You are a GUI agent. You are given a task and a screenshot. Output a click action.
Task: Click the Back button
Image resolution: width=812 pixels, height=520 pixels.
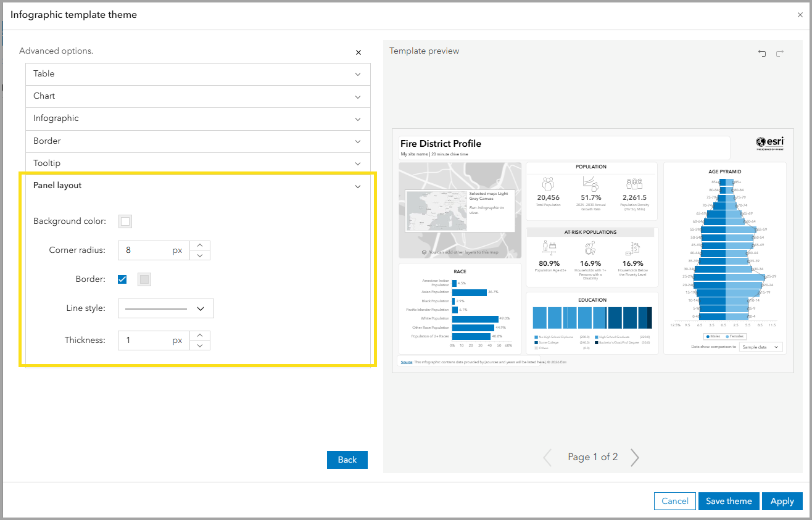(347, 460)
